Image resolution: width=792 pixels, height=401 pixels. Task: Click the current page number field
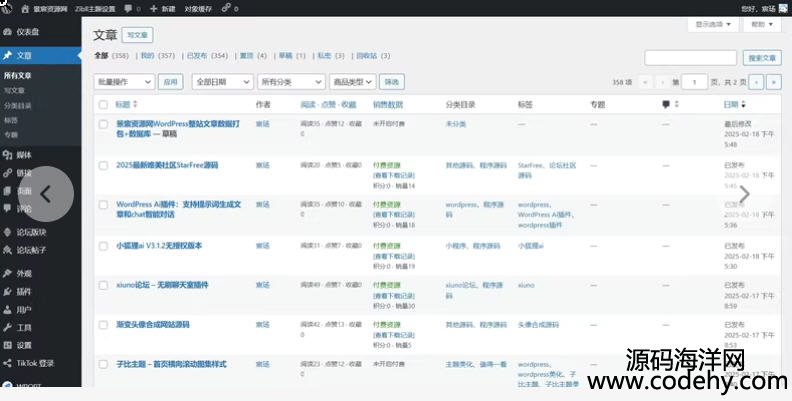tap(694, 82)
